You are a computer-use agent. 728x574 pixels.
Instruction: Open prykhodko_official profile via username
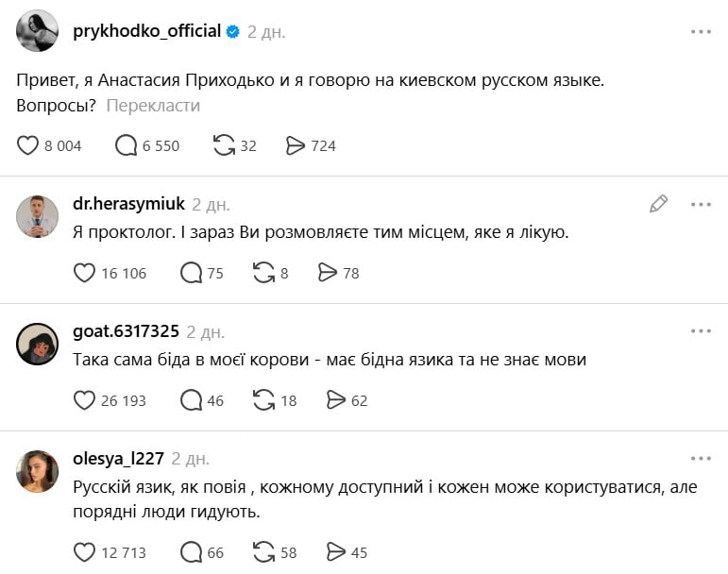pyautogui.click(x=146, y=31)
